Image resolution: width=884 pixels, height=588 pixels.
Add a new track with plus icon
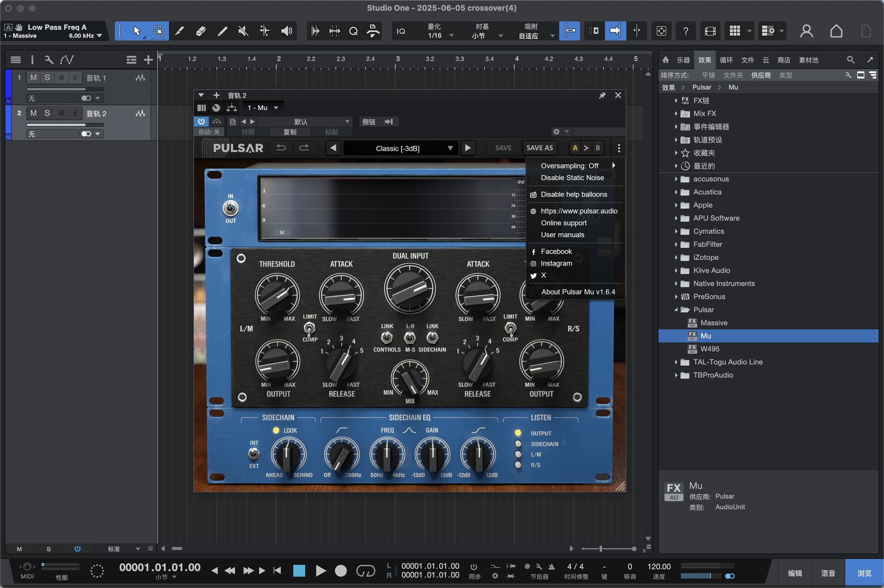point(148,60)
